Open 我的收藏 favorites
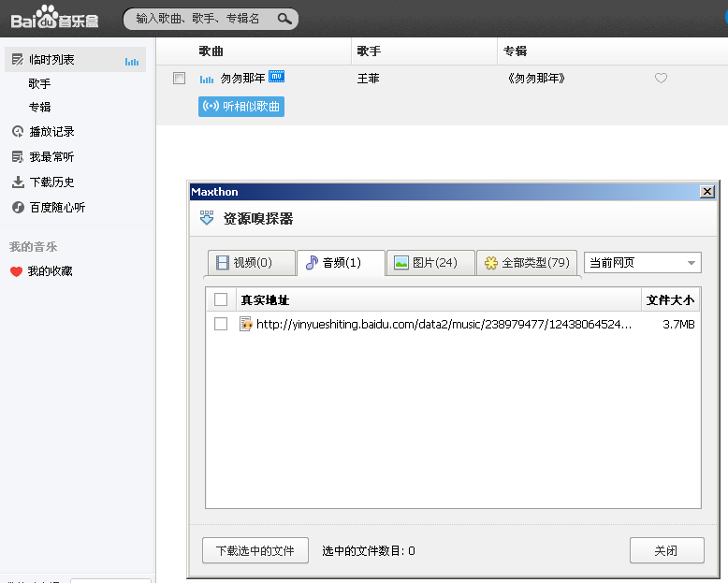Viewport: 728px width, 583px height. 50,271
